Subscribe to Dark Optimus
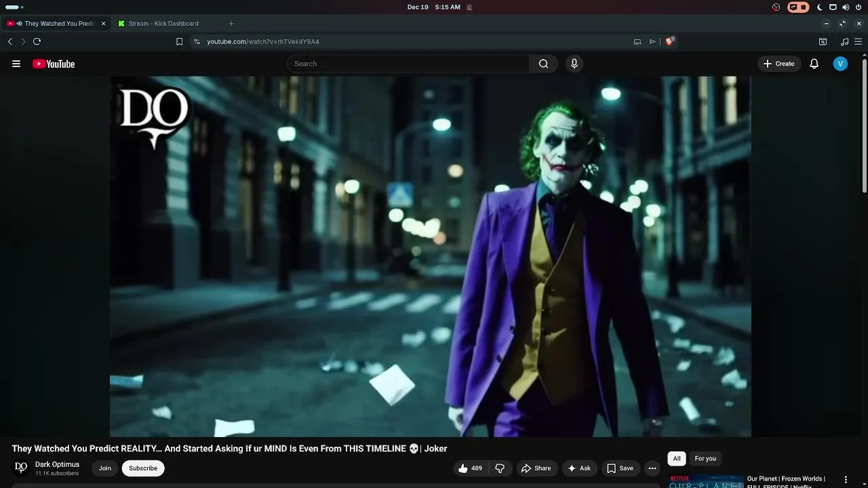This screenshot has width=868, height=488. coord(143,468)
